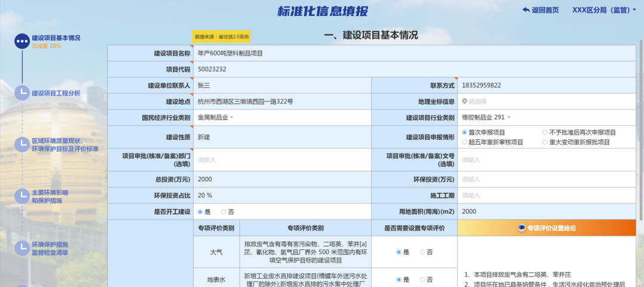This screenshot has width=644, height=287.
Task: Choose 是 for 大气 special evaluation
Action: coord(398,252)
